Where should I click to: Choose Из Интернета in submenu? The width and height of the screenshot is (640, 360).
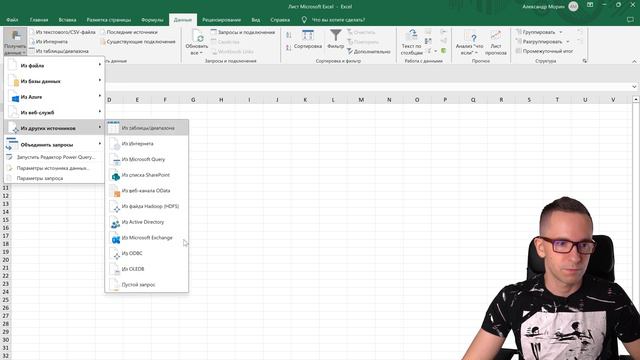click(x=147, y=144)
